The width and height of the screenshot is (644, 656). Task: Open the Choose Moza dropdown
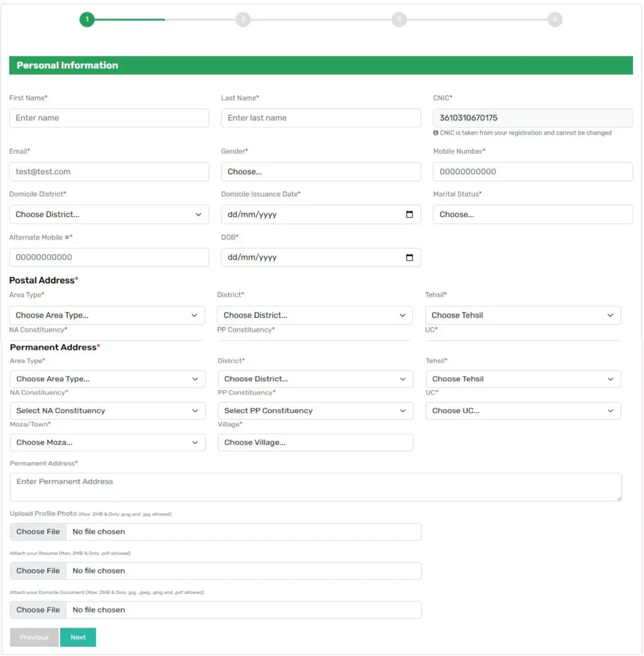107,442
